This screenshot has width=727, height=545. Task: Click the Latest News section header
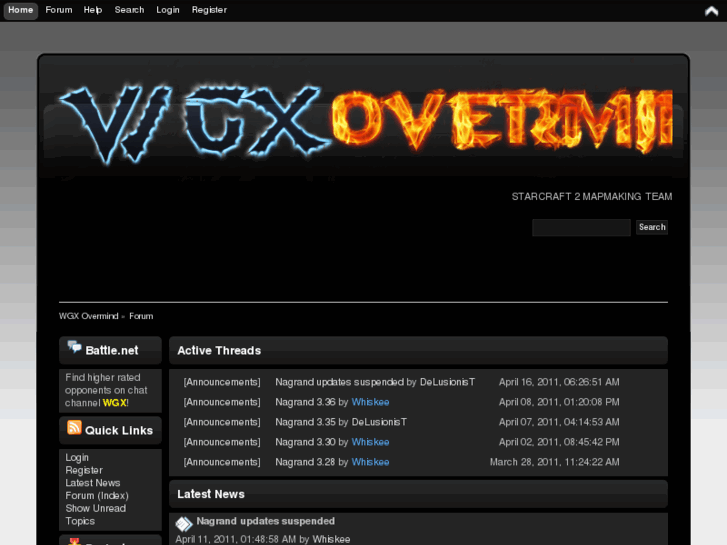coord(418,494)
